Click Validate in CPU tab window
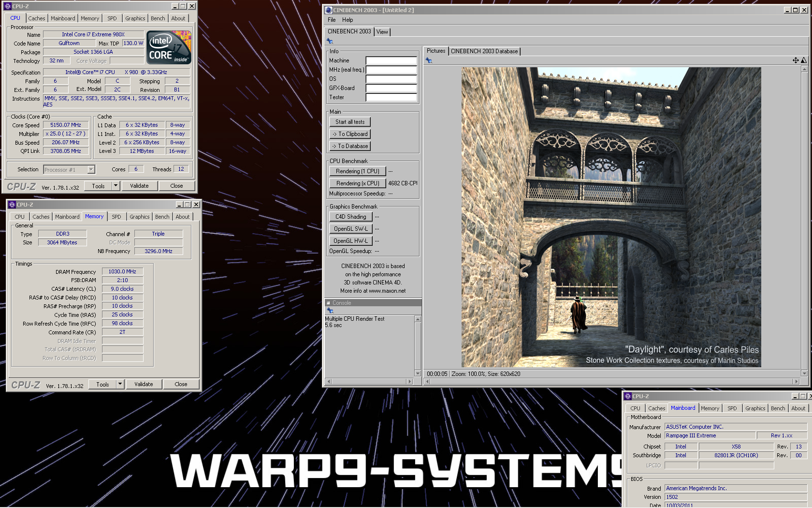The width and height of the screenshot is (812, 508). click(x=139, y=186)
